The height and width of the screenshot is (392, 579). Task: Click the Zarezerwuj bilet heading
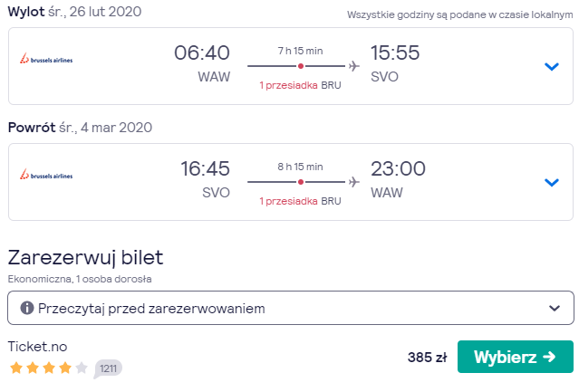[86, 257]
